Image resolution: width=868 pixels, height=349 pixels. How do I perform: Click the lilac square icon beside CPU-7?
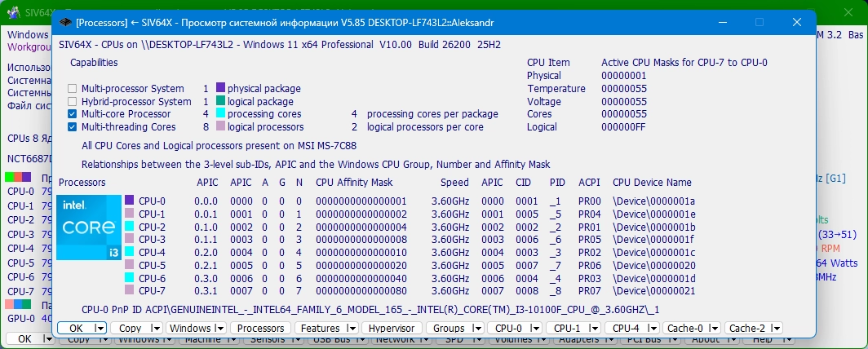130,289
